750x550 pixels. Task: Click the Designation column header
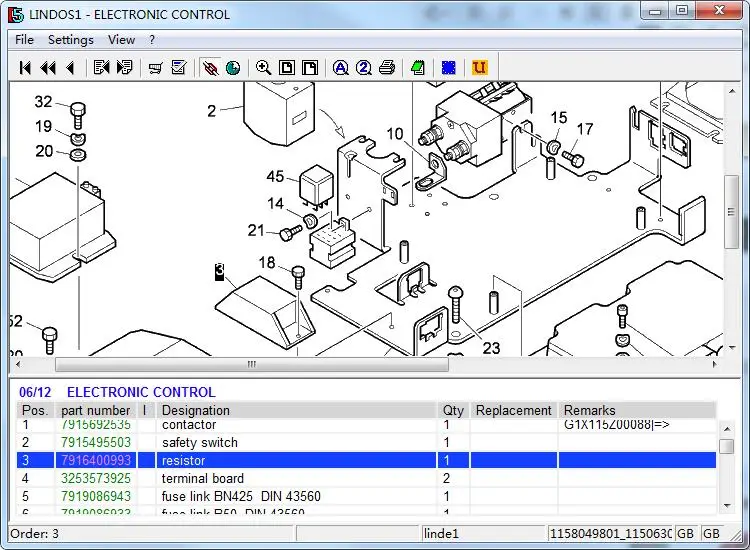pos(297,410)
